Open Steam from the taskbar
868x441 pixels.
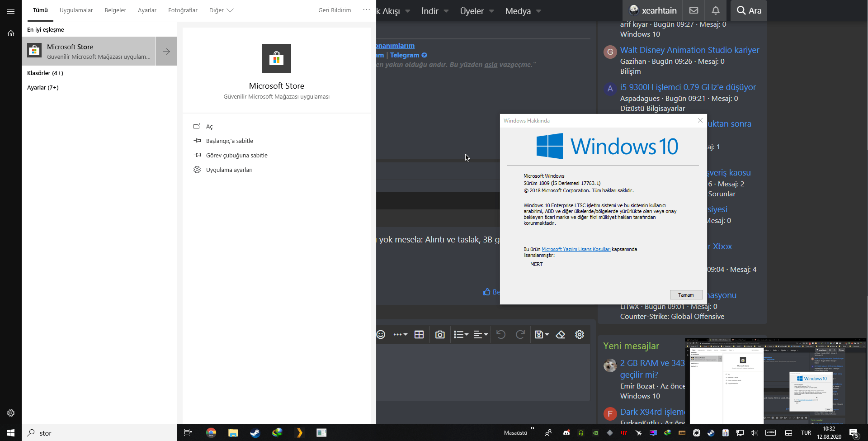255,433
